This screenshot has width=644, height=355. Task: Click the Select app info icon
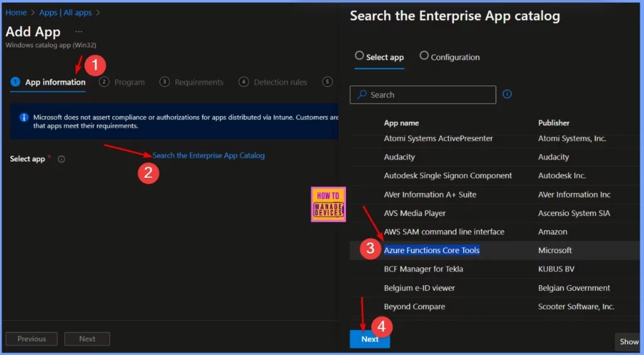coord(61,159)
